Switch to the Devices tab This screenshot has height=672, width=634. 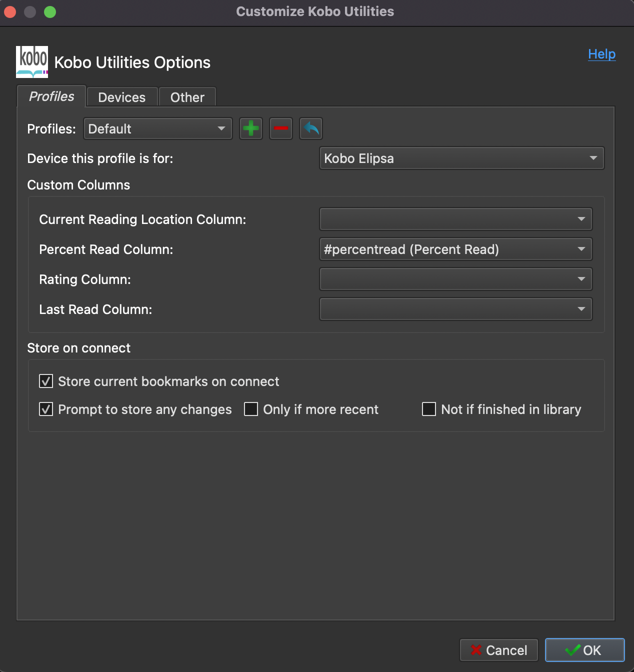[x=122, y=97]
